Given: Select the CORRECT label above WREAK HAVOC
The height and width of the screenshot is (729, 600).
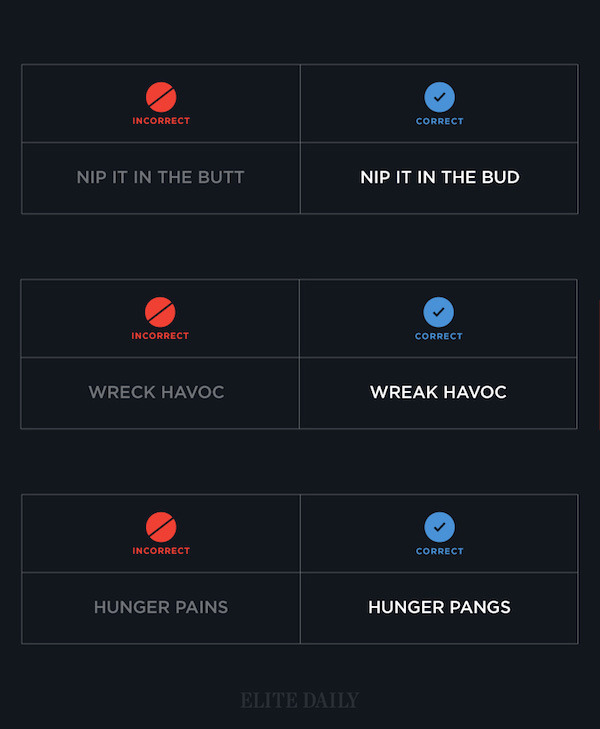Looking at the screenshot, I should (x=439, y=336).
